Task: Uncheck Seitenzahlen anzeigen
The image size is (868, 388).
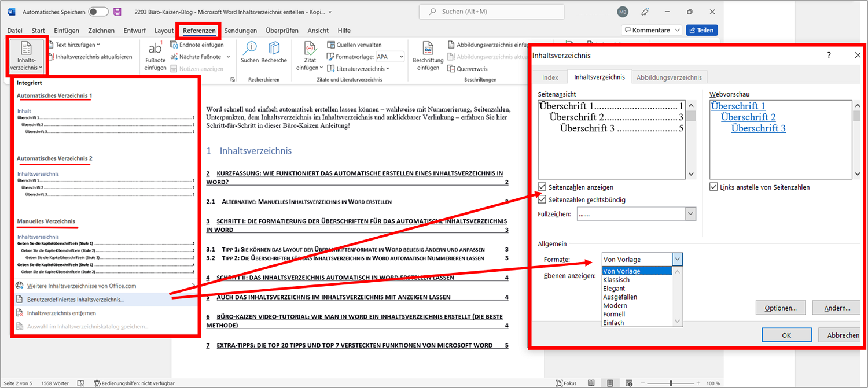Action: 542,187
